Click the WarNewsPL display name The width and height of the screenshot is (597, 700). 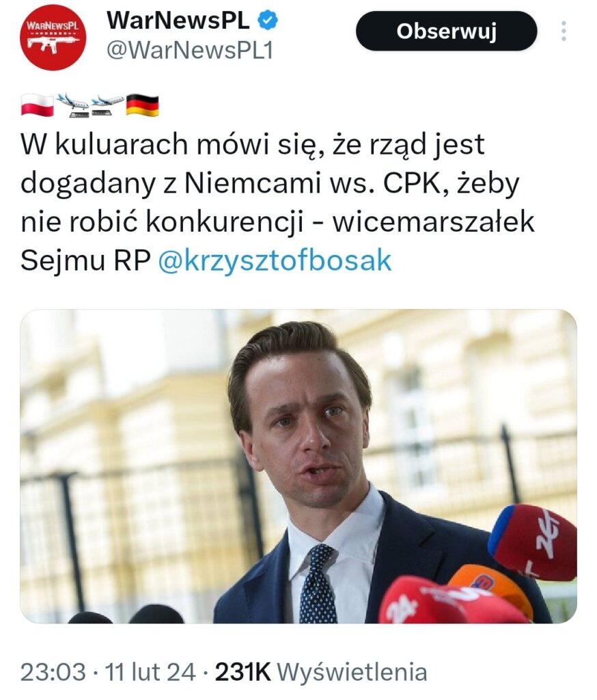click(x=178, y=21)
